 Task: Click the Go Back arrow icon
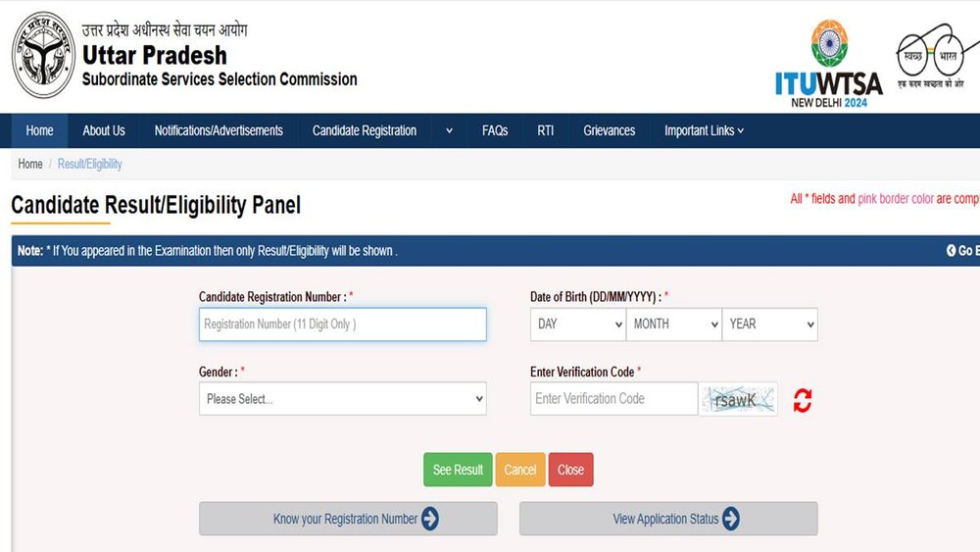click(x=952, y=251)
